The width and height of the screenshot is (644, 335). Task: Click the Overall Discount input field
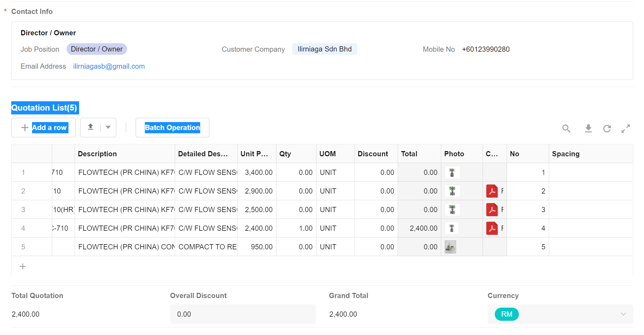[243, 314]
